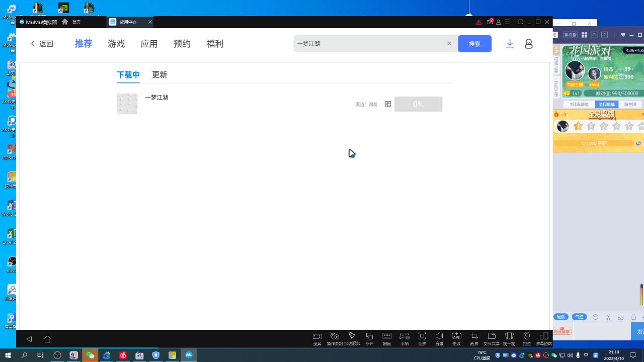Open NetEase Cloud Music on taskbar
Viewport: 644px width, 362px height.
123,355
